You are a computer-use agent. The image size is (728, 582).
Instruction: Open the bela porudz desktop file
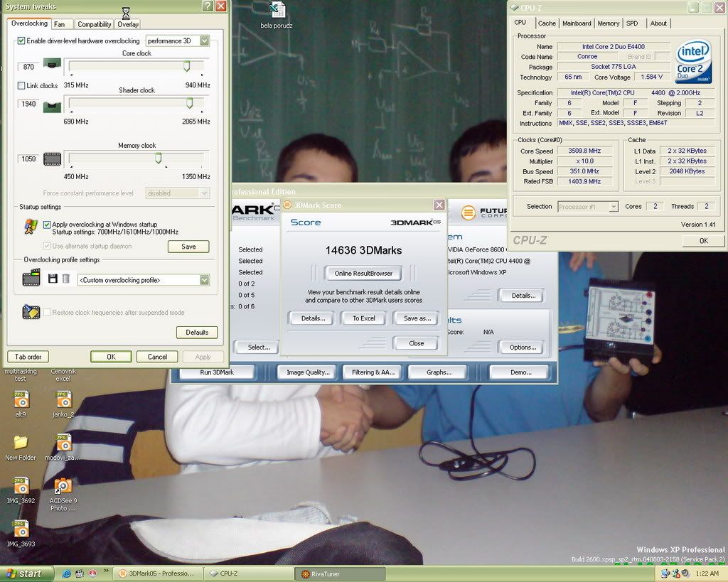[277, 16]
